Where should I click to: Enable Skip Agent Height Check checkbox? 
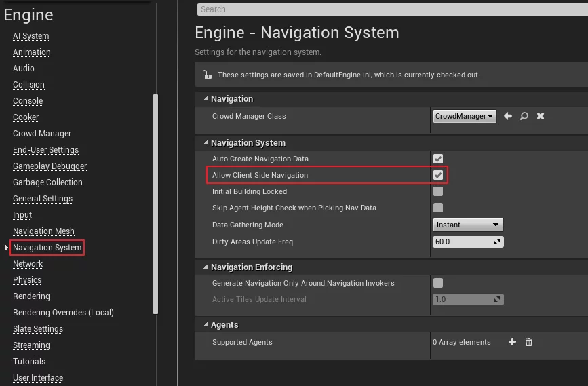click(438, 208)
